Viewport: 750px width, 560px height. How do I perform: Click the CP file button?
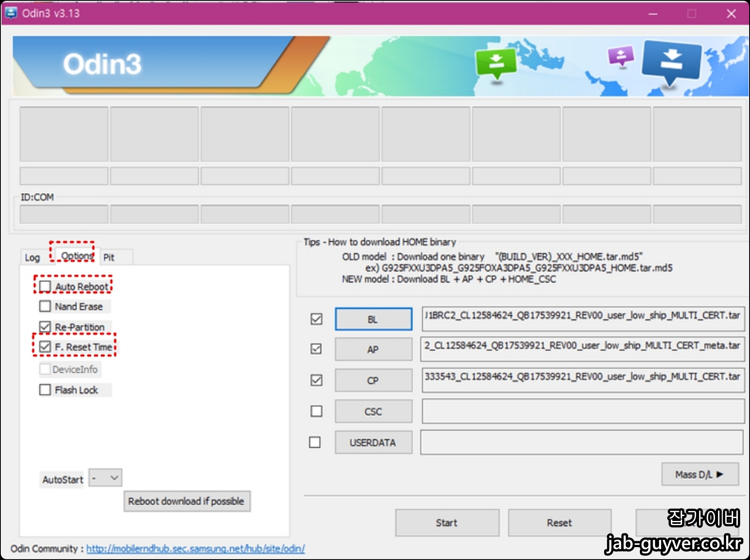[373, 381]
